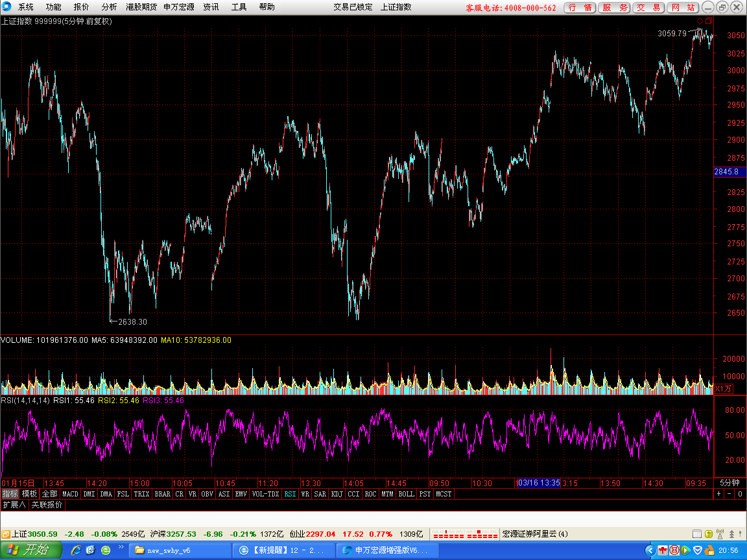Open the 系统 menu

coord(26,7)
